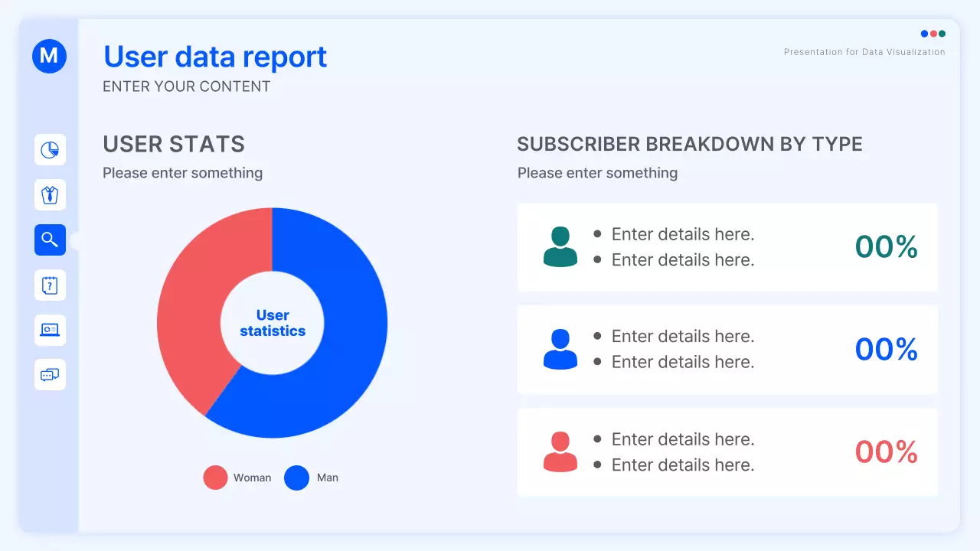
Task: Select the shirt and tie sidebar icon
Action: (50, 194)
